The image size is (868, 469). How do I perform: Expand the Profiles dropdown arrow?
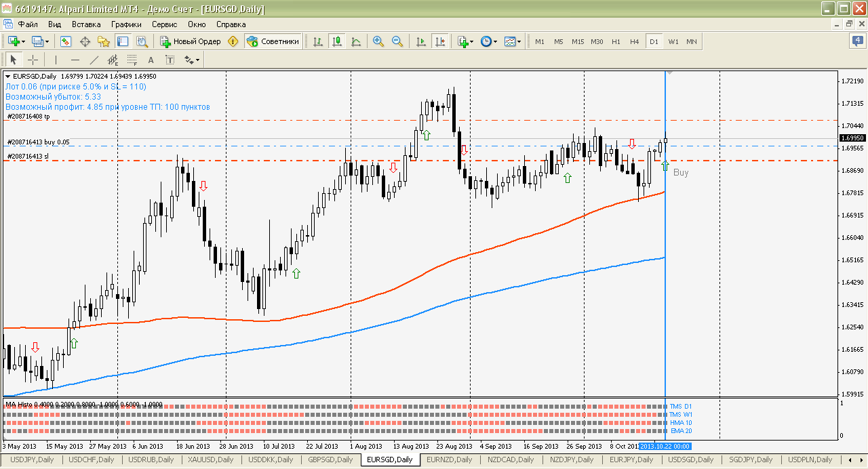[x=47, y=41]
